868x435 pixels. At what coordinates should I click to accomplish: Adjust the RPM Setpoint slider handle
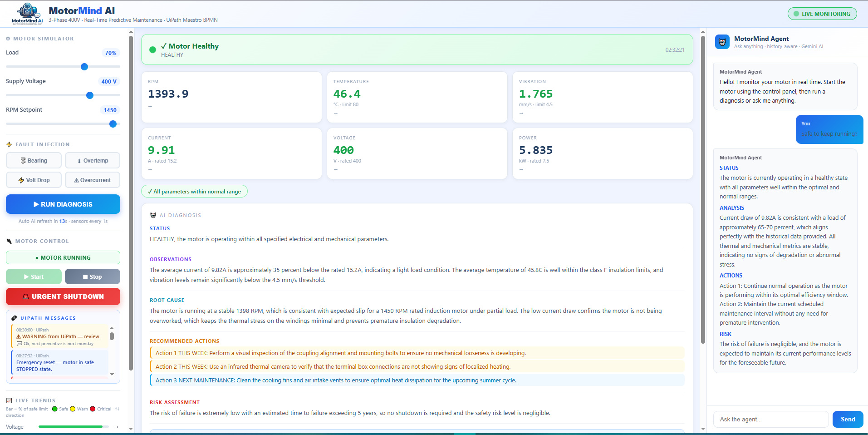click(113, 124)
